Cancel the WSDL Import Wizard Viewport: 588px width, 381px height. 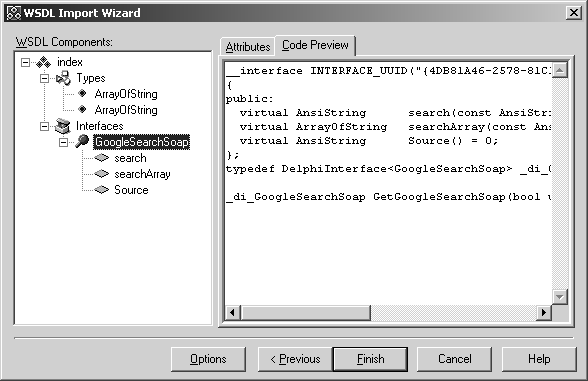coord(454,359)
